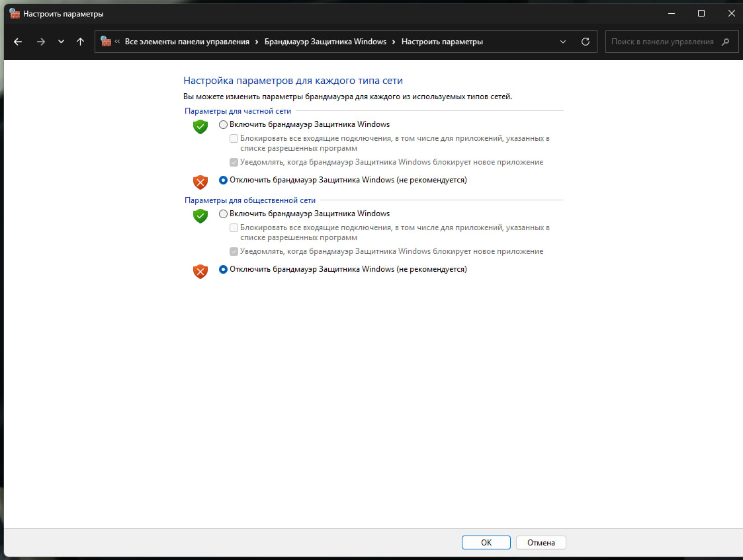This screenshot has height=560, width=743.
Task: Open 'Брандмауэр Защитника Windows' breadcrumb
Action: click(x=325, y=42)
